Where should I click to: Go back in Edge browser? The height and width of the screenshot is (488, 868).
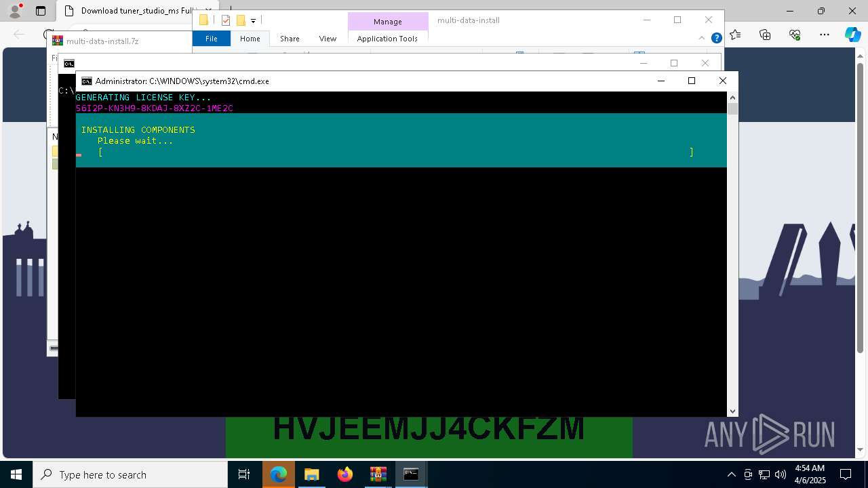tap(19, 35)
